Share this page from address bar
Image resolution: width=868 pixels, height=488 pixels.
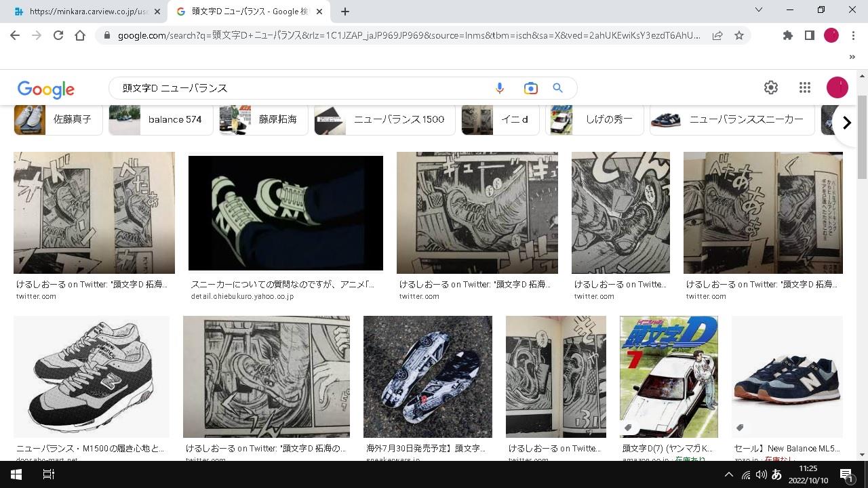click(717, 35)
